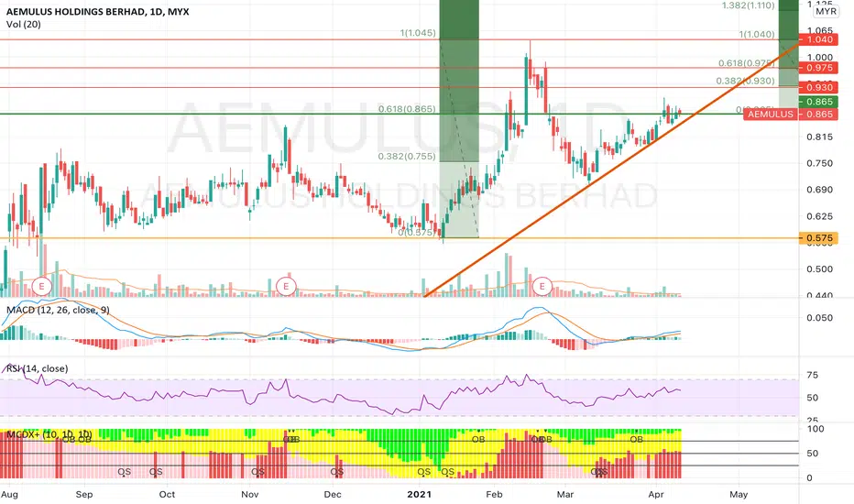
Task: Select the 0.382(0.755) Fibonacci level label
Action: 407,157
